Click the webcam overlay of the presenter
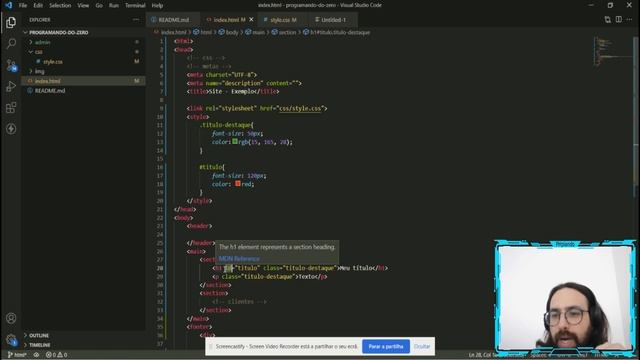The image size is (640, 360). click(565, 297)
